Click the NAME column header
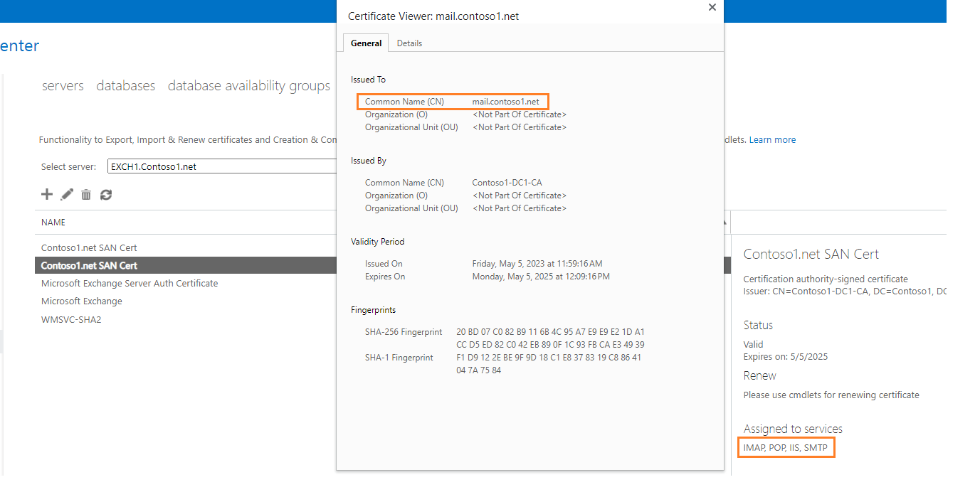 53,223
